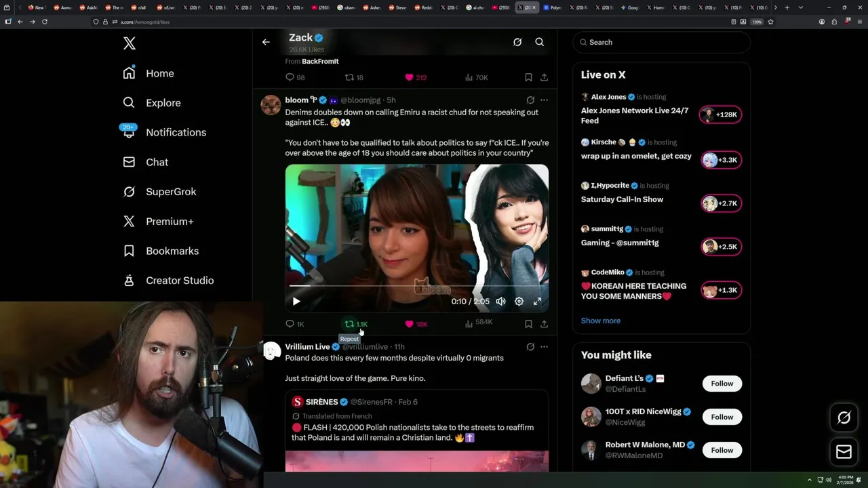The width and height of the screenshot is (868, 488).
Task: Click the Grok icon on bloom's post
Action: tap(530, 100)
